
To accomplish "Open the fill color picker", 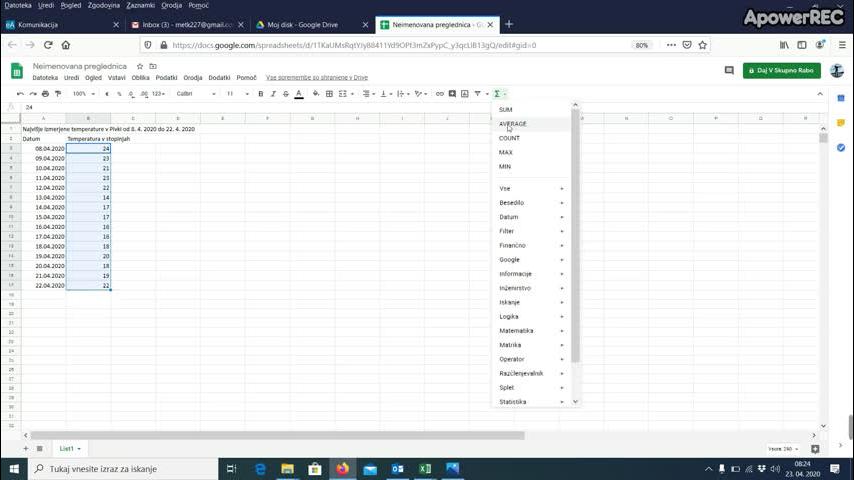I will [x=315, y=94].
